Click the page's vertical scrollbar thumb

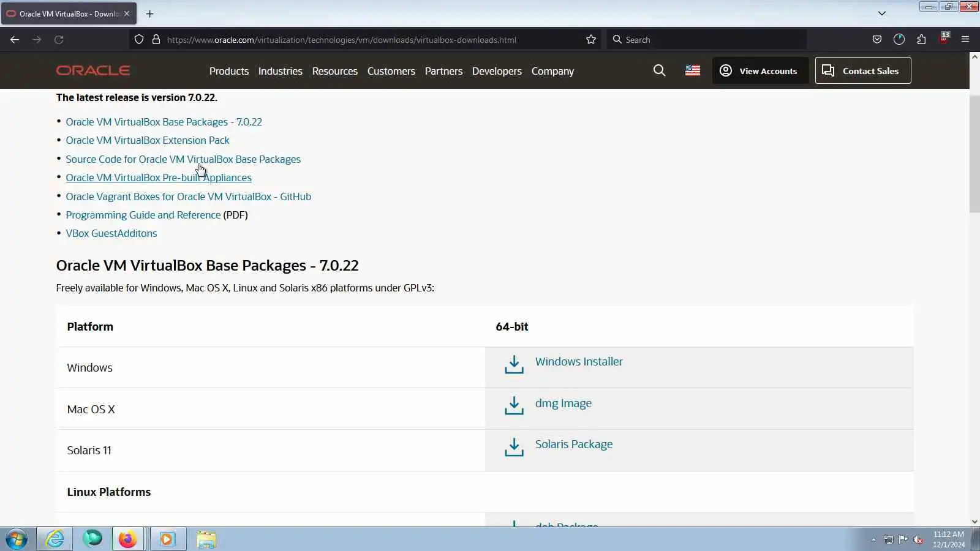click(974, 153)
